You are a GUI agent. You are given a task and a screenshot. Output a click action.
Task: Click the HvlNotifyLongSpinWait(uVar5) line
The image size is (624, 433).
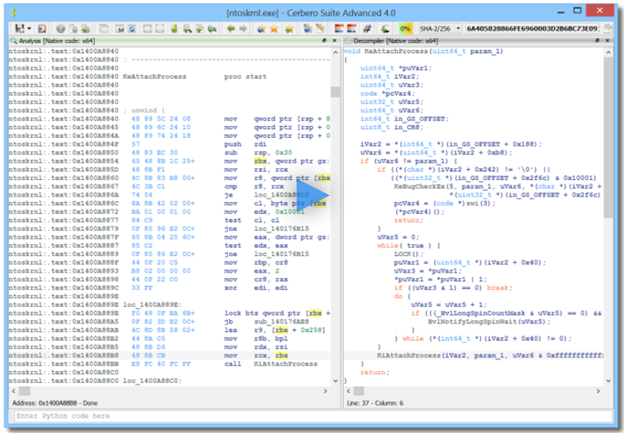489,322
